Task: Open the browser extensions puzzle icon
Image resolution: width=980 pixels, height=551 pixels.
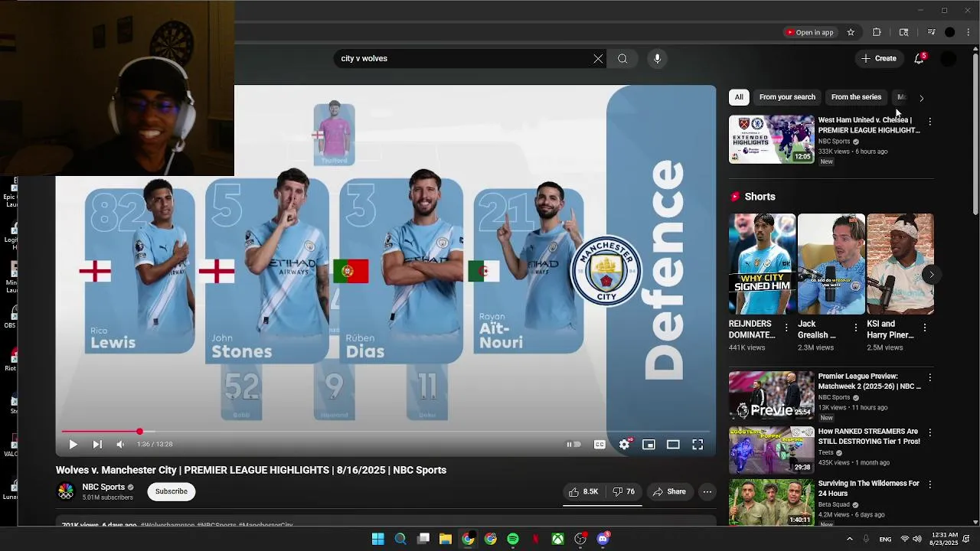Action: (x=877, y=32)
